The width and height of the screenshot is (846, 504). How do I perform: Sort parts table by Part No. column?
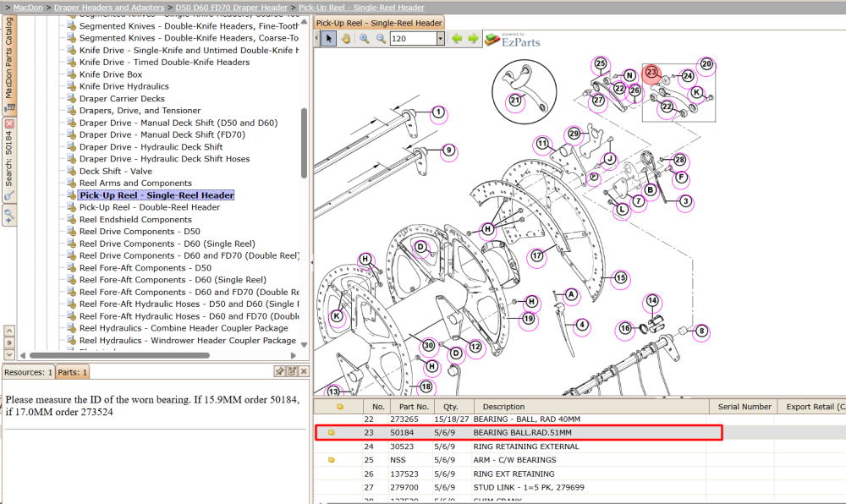click(x=414, y=407)
